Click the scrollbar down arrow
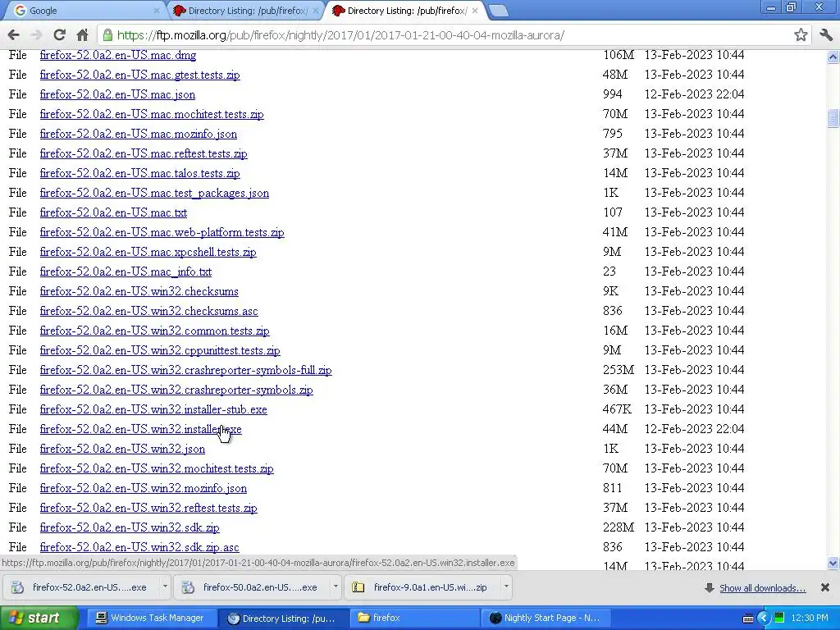Viewport: 840px width, 630px height. click(833, 563)
